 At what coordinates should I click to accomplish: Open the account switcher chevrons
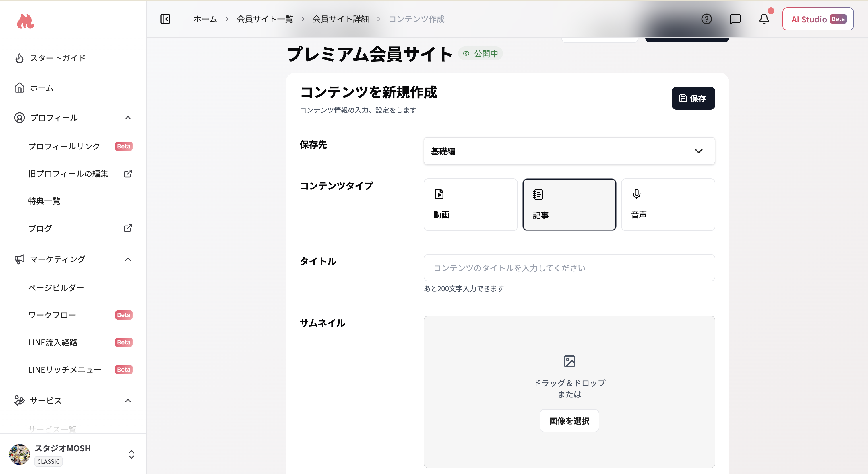point(131,454)
